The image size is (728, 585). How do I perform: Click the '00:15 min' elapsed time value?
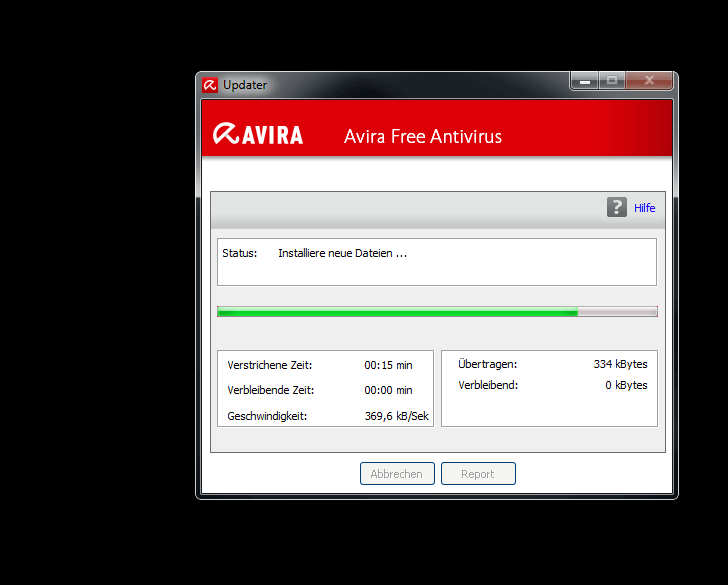point(388,365)
